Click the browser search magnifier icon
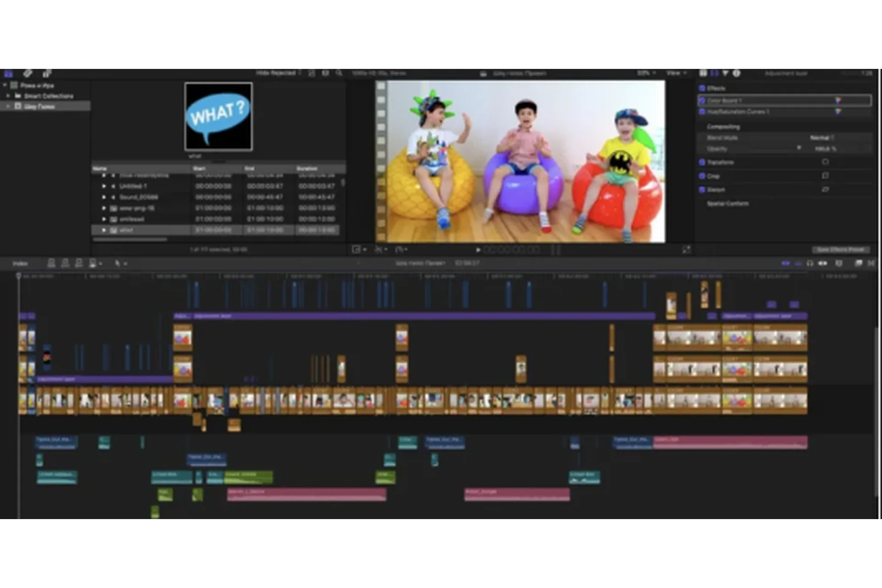Image resolution: width=882 pixels, height=588 pixels. click(339, 73)
